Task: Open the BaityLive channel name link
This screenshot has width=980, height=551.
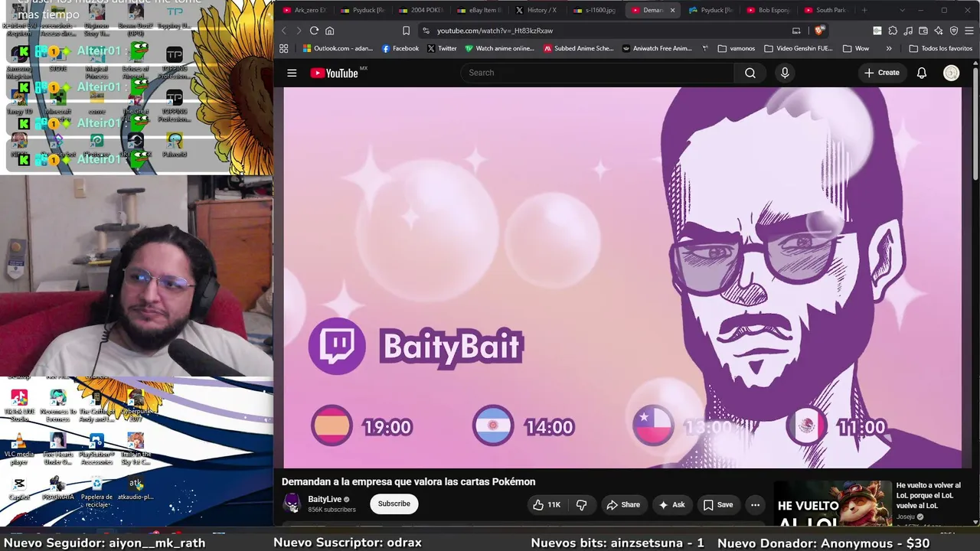Action: click(x=325, y=499)
